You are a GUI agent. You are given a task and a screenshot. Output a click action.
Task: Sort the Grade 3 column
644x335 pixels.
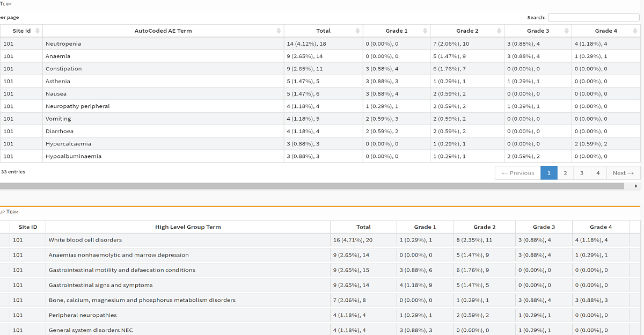tap(537, 31)
